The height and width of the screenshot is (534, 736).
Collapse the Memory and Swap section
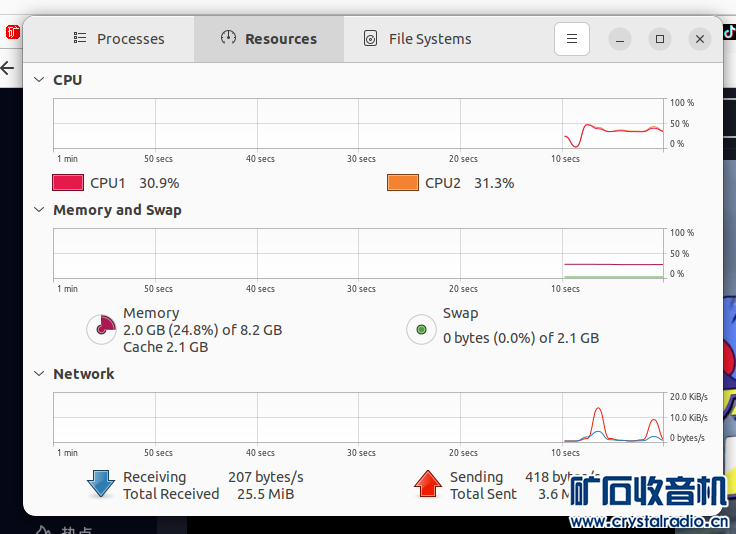[39, 210]
